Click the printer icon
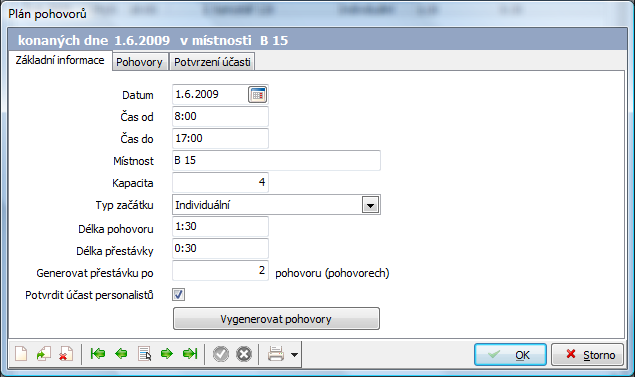This screenshot has width=636, height=378. [x=276, y=354]
